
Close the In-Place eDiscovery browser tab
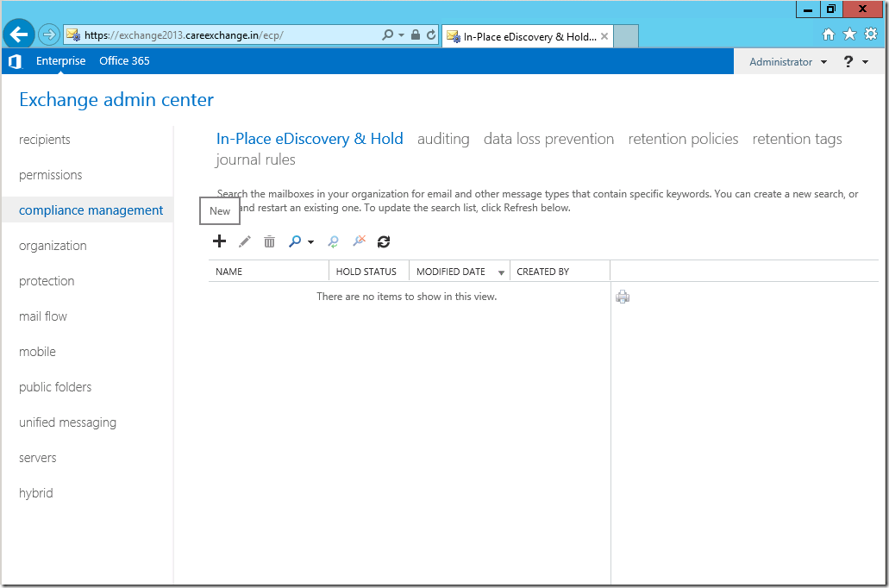click(x=604, y=36)
